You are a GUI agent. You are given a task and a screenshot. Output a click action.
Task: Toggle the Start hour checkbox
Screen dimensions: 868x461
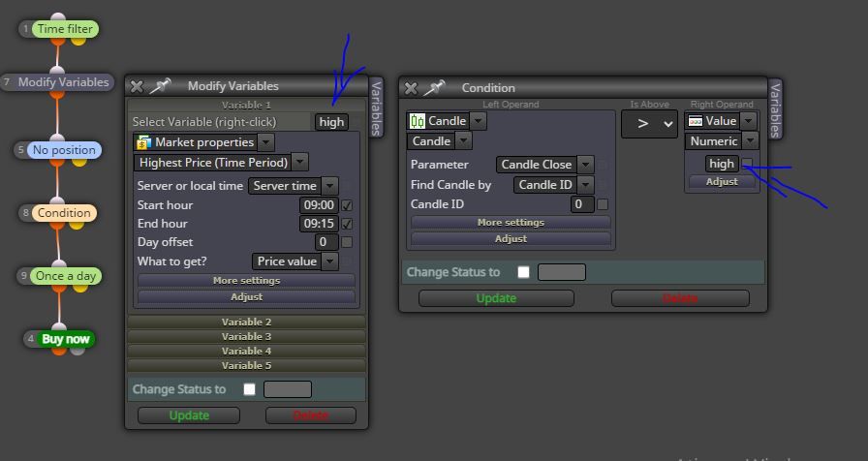pos(347,205)
